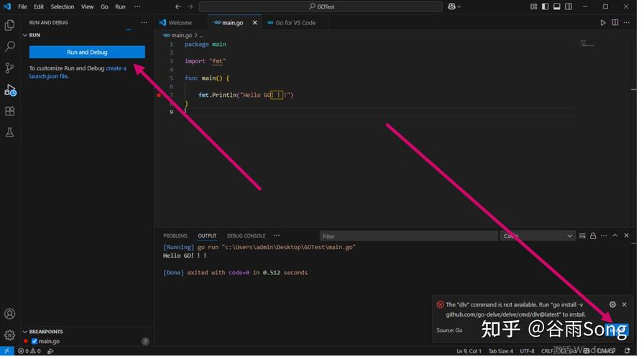The width and height of the screenshot is (644, 359).
Task: Maximize panel with up chevron
Action: click(x=615, y=236)
